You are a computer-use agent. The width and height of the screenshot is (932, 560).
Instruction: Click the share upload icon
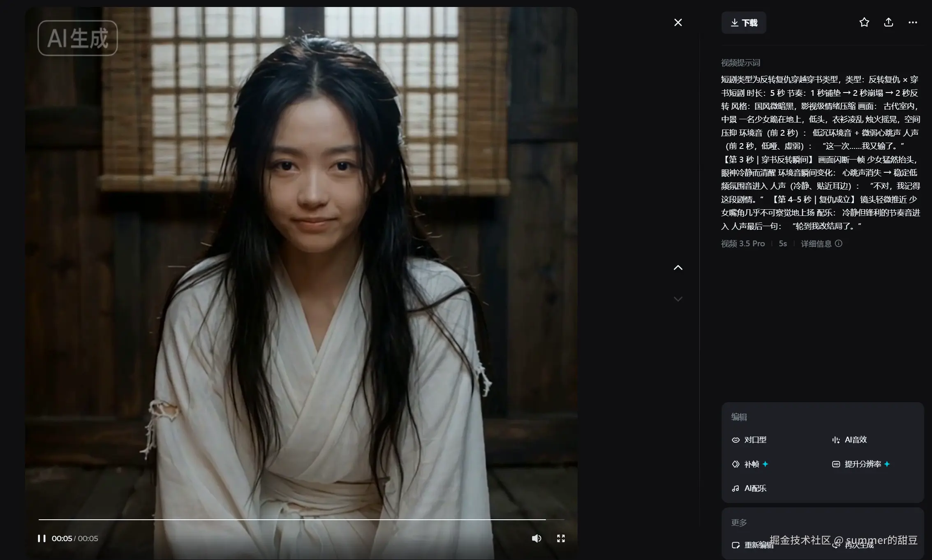tap(888, 23)
